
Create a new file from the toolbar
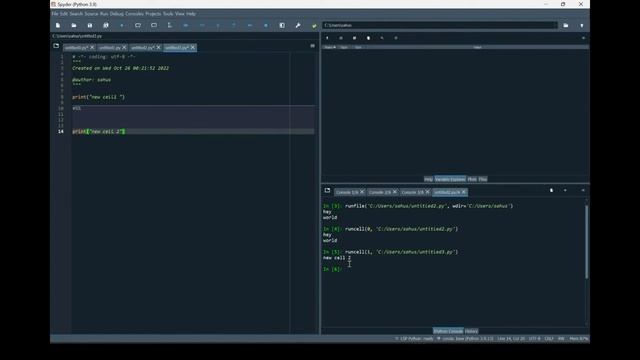click(58, 25)
